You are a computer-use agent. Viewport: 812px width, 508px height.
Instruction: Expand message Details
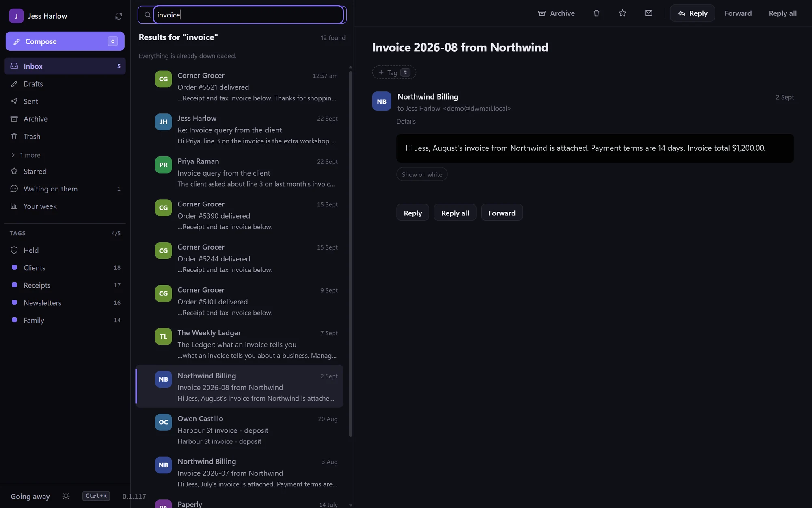click(406, 121)
